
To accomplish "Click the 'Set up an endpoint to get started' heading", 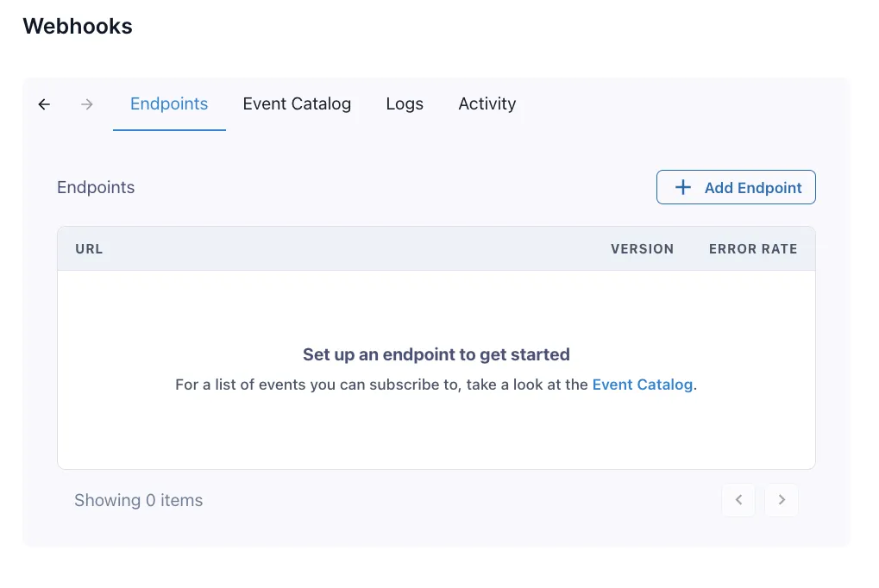I will pos(436,354).
